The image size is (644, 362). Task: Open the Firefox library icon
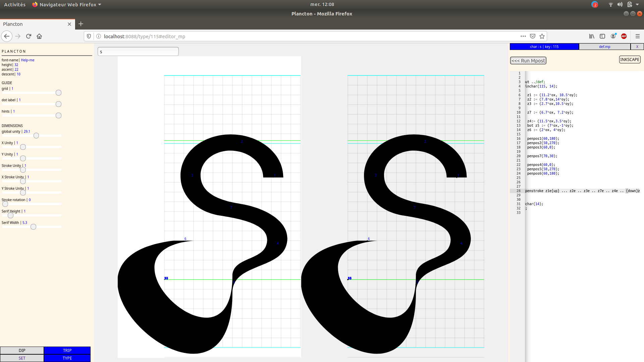(592, 36)
